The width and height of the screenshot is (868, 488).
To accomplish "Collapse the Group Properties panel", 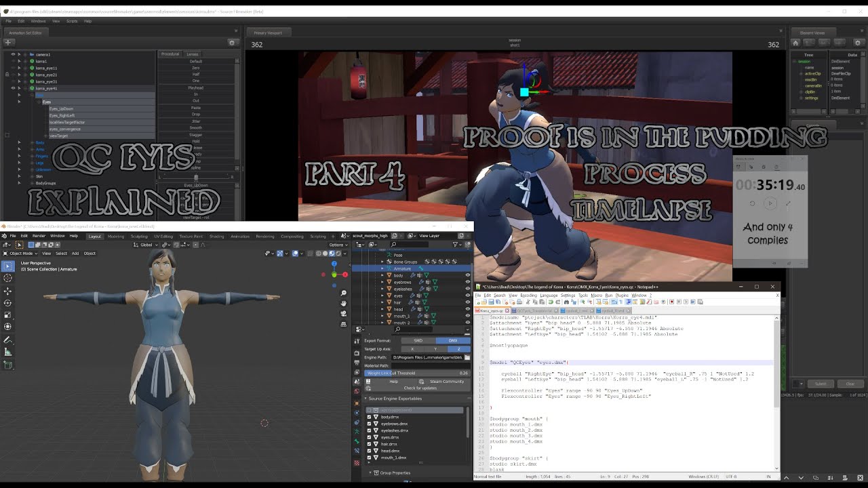I will click(371, 473).
